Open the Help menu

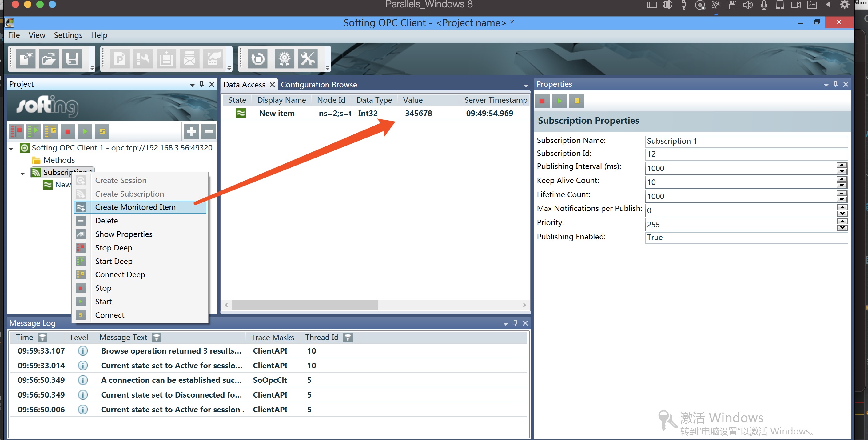pos(99,35)
